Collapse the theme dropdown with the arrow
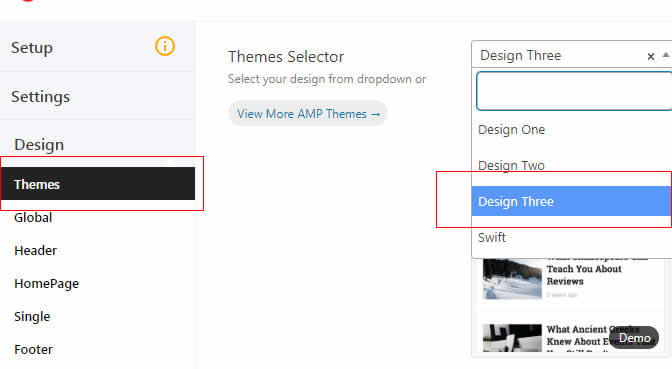 (666, 55)
